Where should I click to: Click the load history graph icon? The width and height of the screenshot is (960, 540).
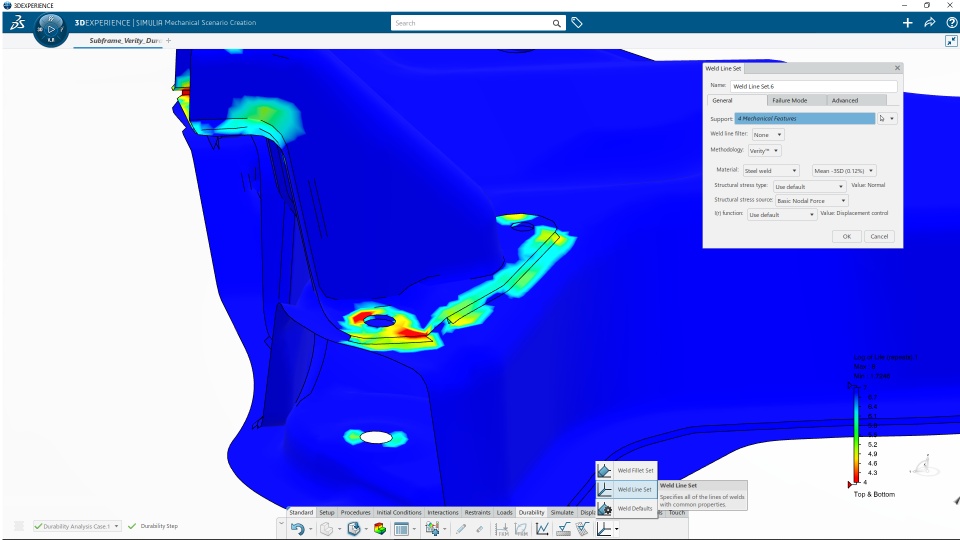click(542, 529)
